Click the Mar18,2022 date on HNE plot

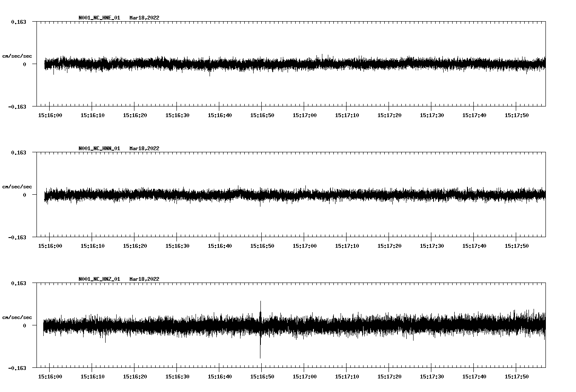[145, 18]
